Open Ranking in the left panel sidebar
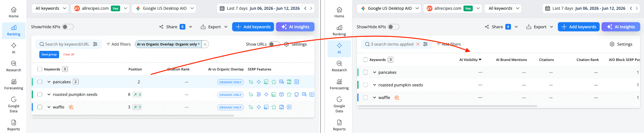Viewport: 644px width, 133px height. pos(14,30)
